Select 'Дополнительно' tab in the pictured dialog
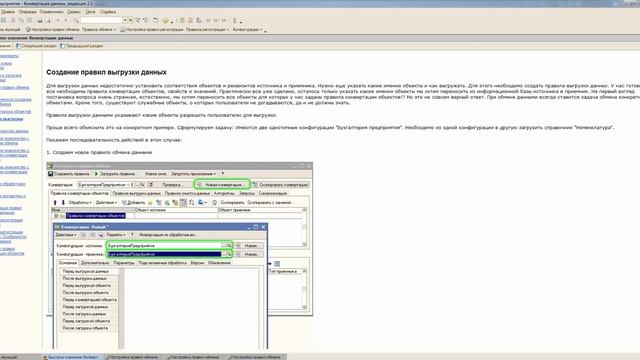 point(95,263)
